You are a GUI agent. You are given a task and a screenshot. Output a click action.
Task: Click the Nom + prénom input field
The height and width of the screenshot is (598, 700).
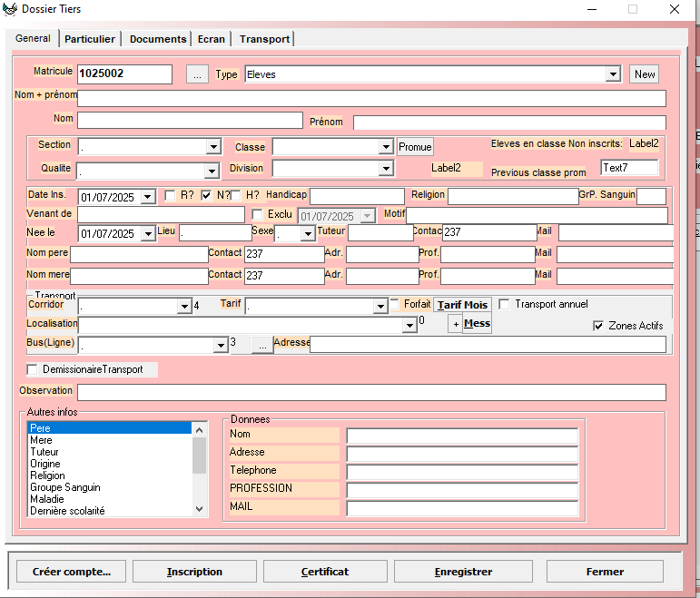coord(370,98)
